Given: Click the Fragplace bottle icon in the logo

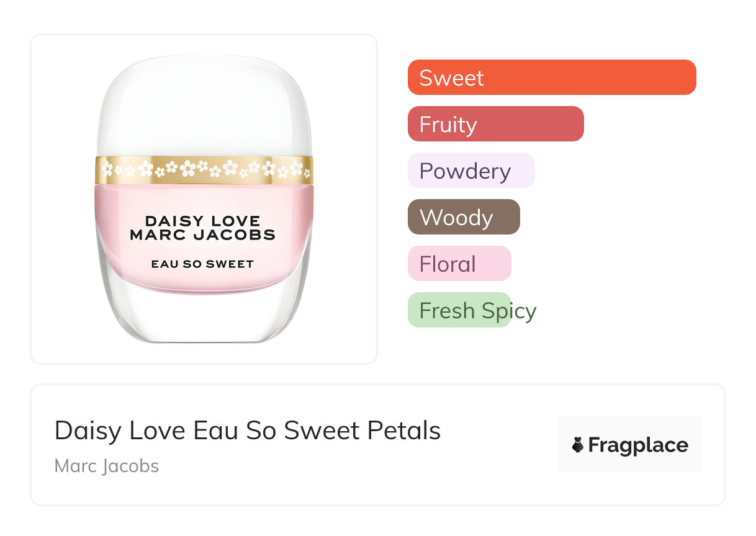Looking at the screenshot, I should click(578, 445).
